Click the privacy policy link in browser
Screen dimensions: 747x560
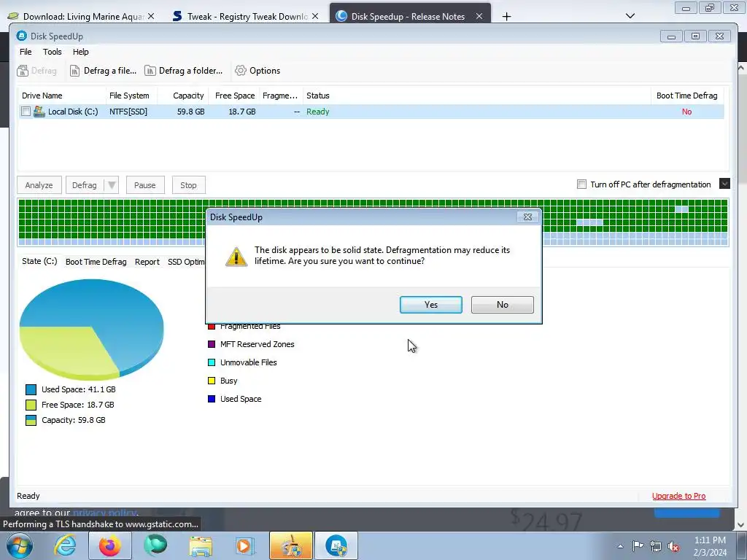pyautogui.click(x=104, y=513)
